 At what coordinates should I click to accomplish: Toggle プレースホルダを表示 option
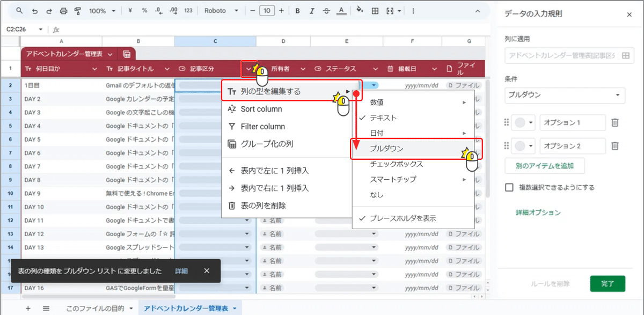413,218
